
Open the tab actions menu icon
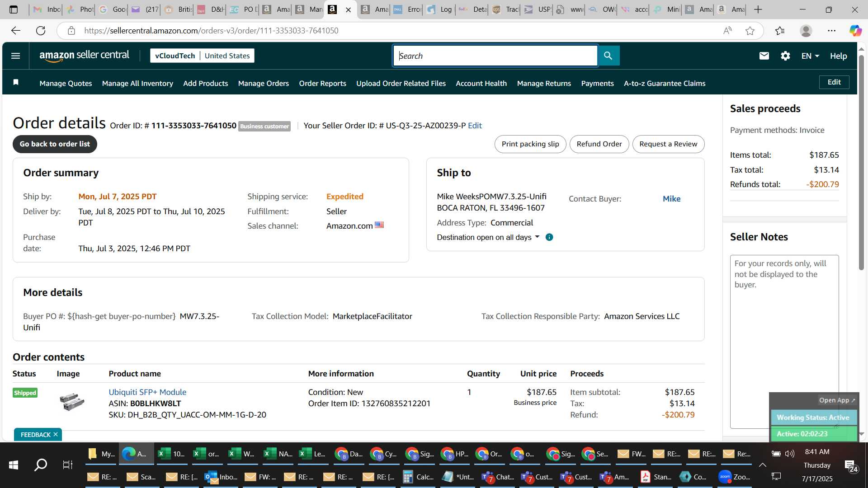(x=14, y=9)
